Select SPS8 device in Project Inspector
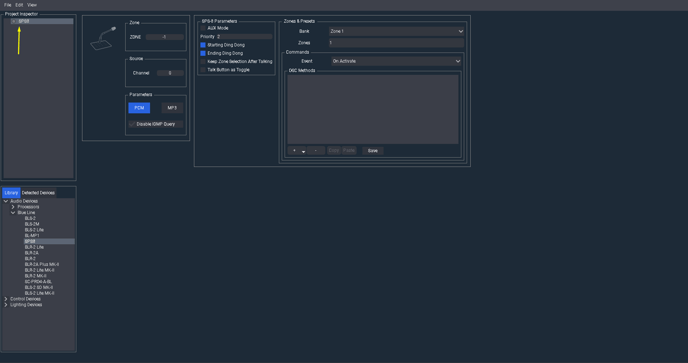 (24, 21)
